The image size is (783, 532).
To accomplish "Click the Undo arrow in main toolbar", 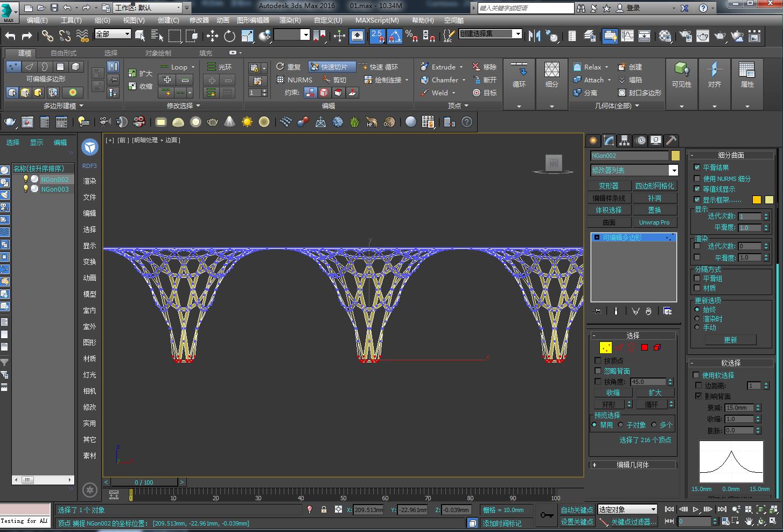I will (10, 36).
